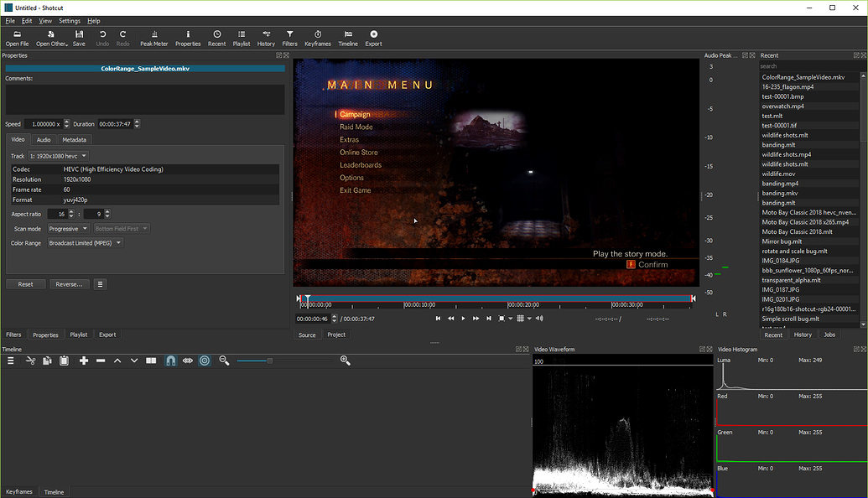Image resolution: width=868 pixels, height=498 pixels.
Task: Click the timeline Overwrite down-arrow icon
Action: click(134, 361)
